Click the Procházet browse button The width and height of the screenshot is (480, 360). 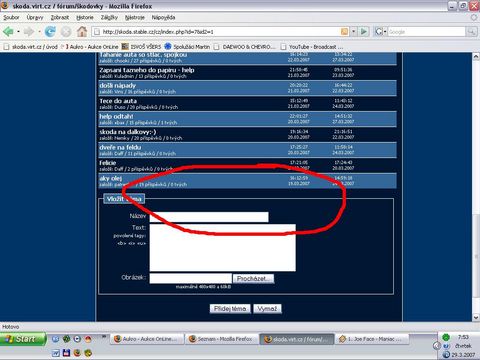[254, 278]
